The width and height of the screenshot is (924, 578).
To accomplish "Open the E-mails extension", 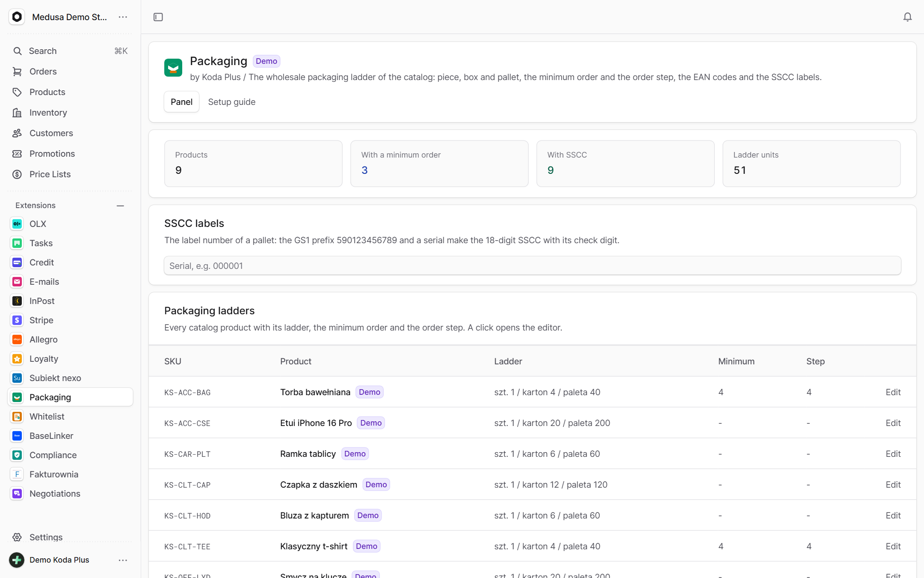I will 70,282.
